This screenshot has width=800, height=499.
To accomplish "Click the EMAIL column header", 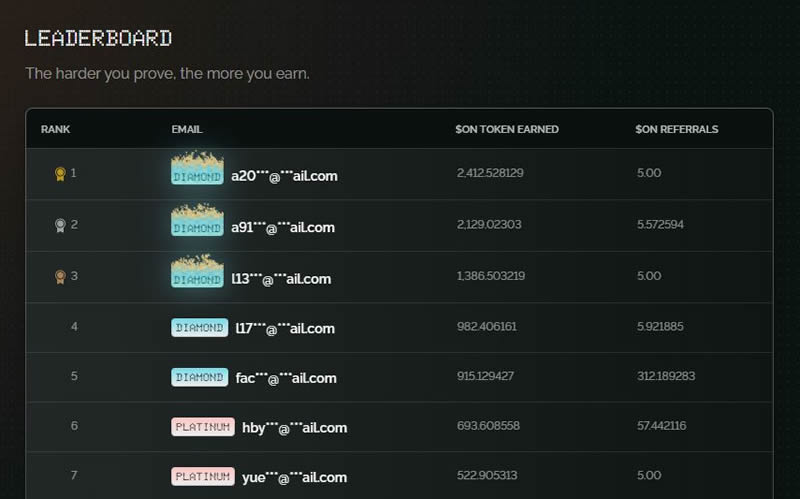I will (186, 129).
